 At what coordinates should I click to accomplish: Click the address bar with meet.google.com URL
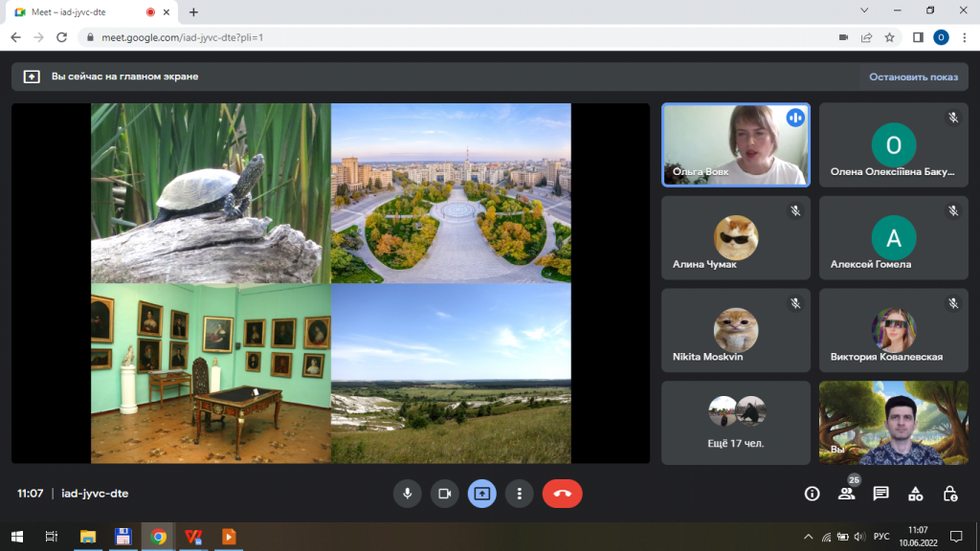click(431, 37)
